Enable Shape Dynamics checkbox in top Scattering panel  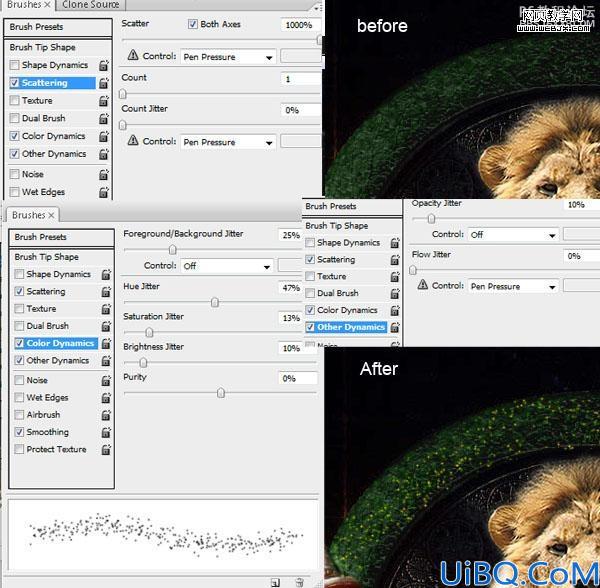(x=14, y=65)
